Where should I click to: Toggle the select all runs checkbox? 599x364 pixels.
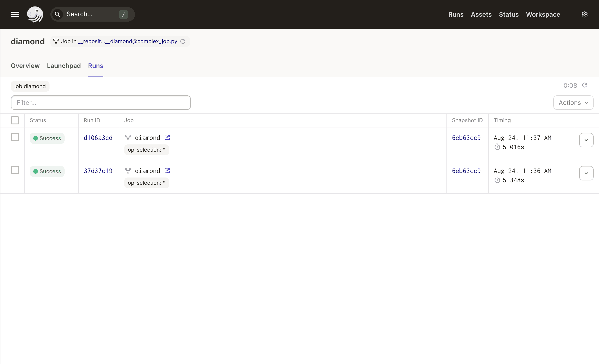15,120
